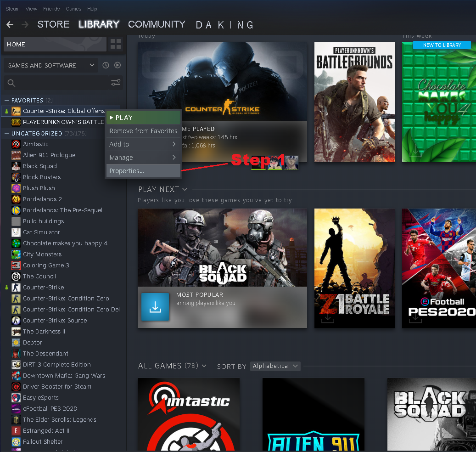Click the magnifier search icon
Image resolution: width=476 pixels, height=452 pixels.
(x=11, y=83)
